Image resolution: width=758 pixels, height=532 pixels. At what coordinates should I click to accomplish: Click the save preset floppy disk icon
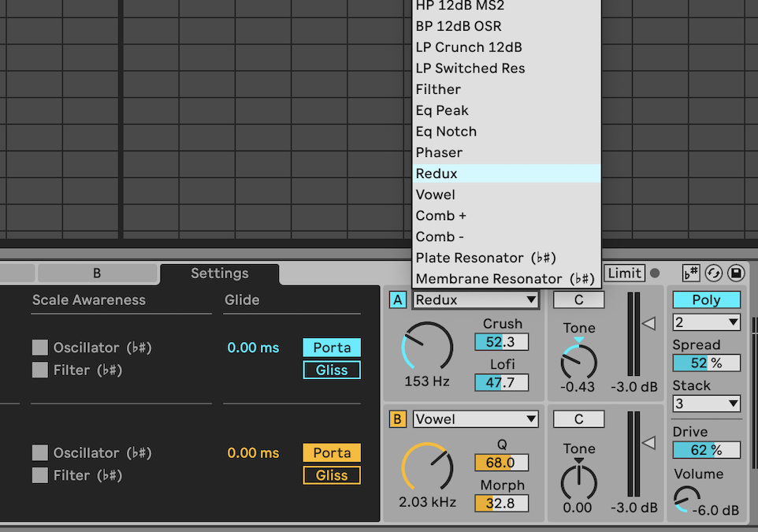tap(737, 273)
